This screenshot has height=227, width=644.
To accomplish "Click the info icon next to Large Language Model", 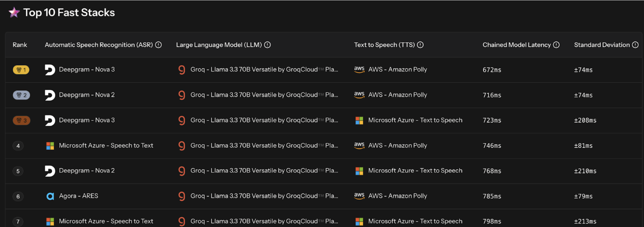I will [x=267, y=45].
